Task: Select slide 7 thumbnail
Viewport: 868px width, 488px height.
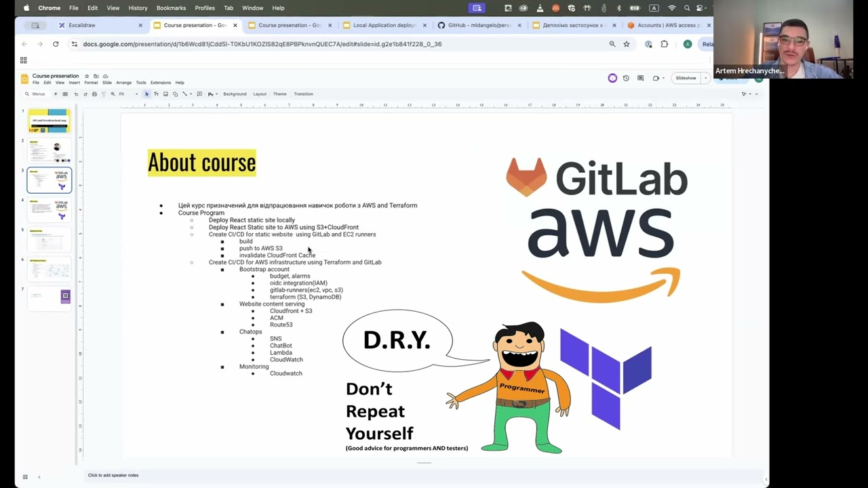Action: pos(49,299)
